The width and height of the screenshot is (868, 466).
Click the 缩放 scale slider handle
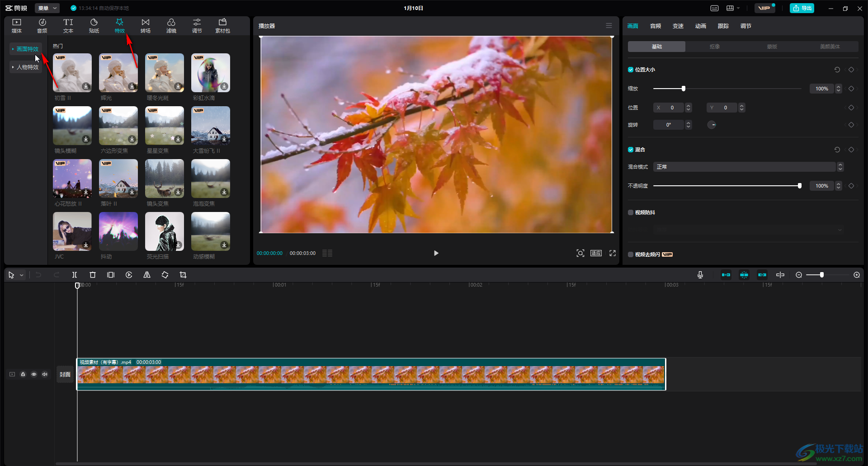point(684,89)
